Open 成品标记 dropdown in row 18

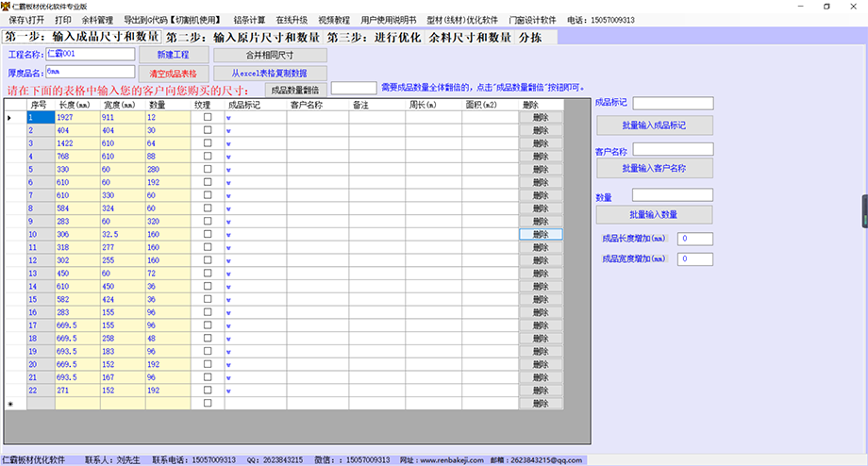point(228,340)
